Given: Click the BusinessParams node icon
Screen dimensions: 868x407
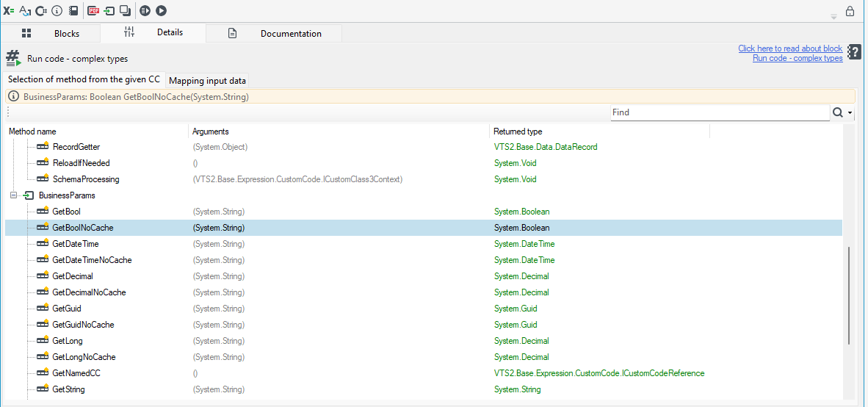Looking at the screenshot, I should click(29, 195).
